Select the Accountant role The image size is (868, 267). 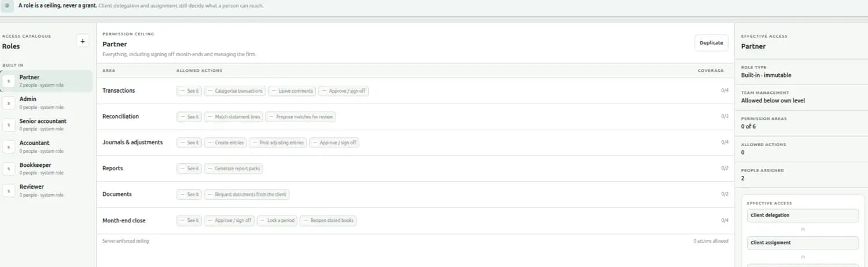tap(46, 147)
